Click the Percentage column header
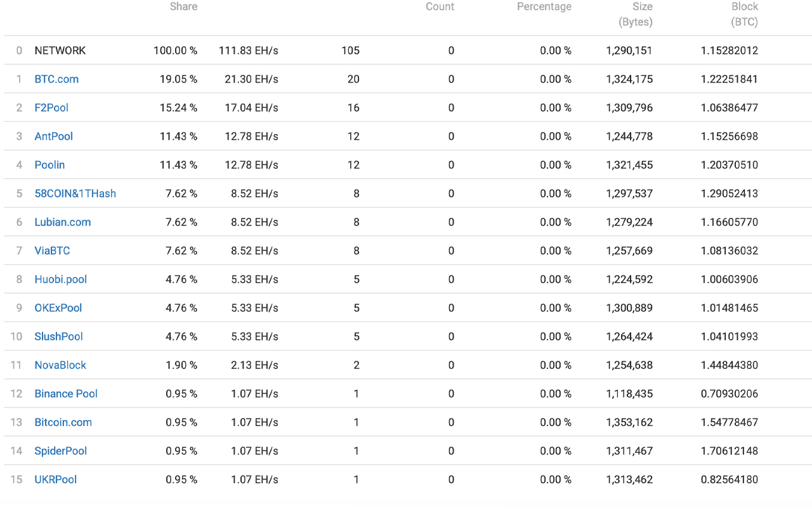Image resolution: width=812 pixels, height=508 pixels. coord(544,6)
